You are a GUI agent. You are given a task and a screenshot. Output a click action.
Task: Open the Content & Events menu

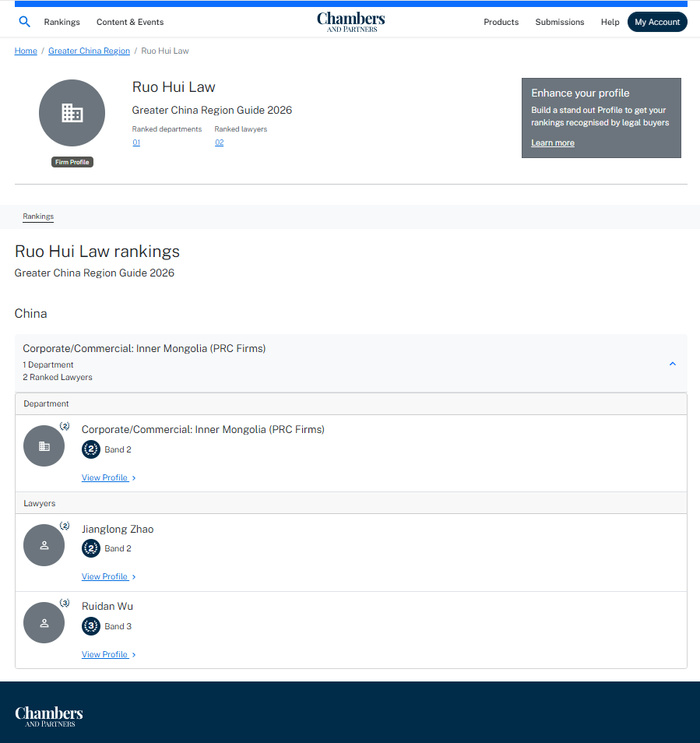point(130,22)
